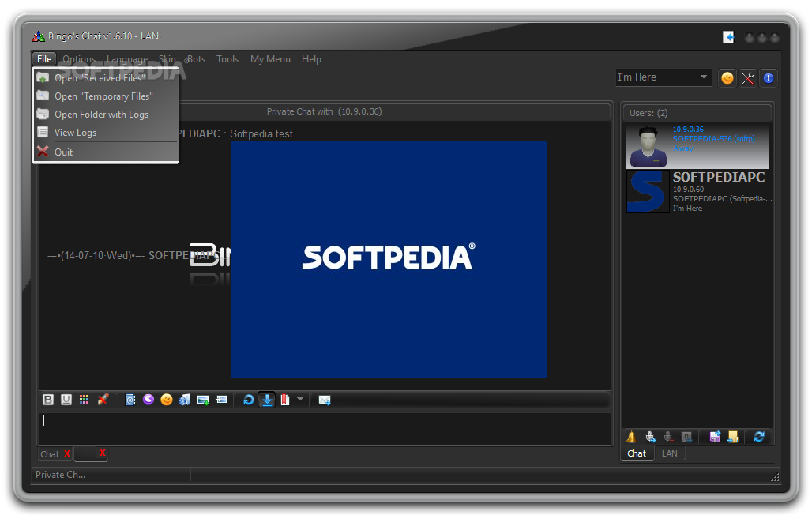
Task: Open the Language menu
Action: tap(127, 59)
